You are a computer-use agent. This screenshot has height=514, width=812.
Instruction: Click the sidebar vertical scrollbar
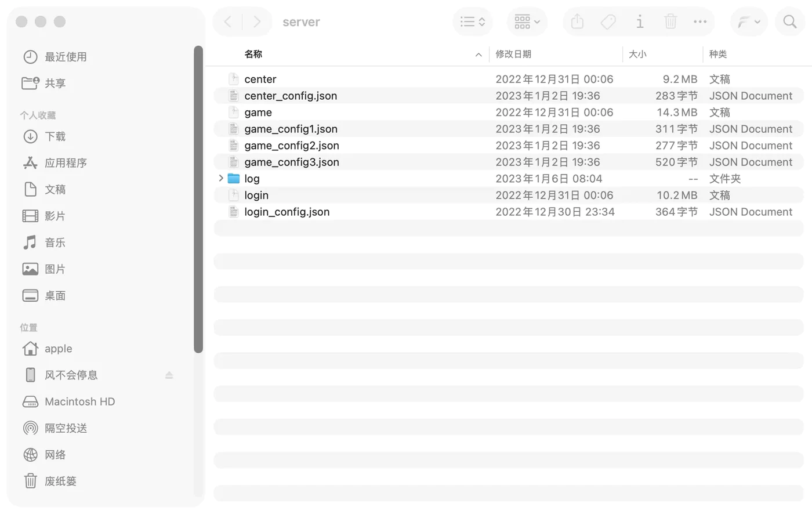[198, 199]
